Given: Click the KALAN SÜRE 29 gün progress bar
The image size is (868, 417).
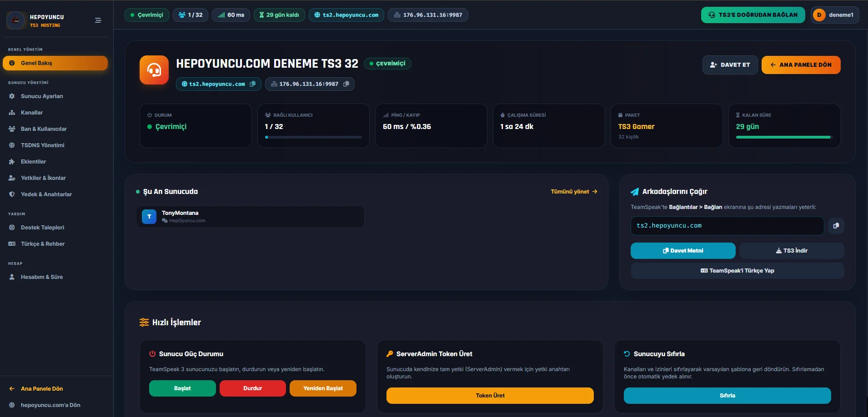Looking at the screenshot, I should [x=784, y=137].
